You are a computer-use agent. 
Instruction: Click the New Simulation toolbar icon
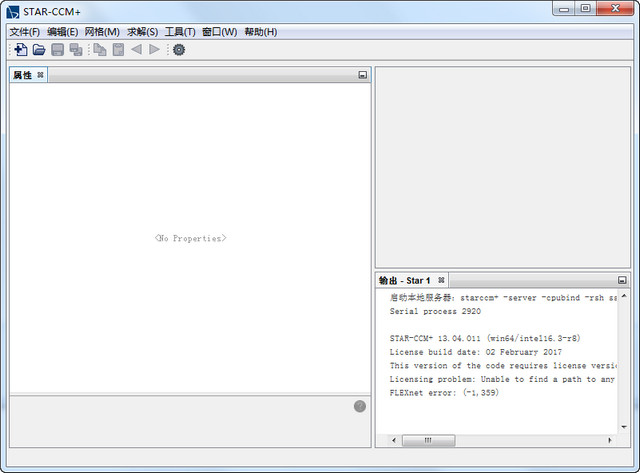pos(20,50)
